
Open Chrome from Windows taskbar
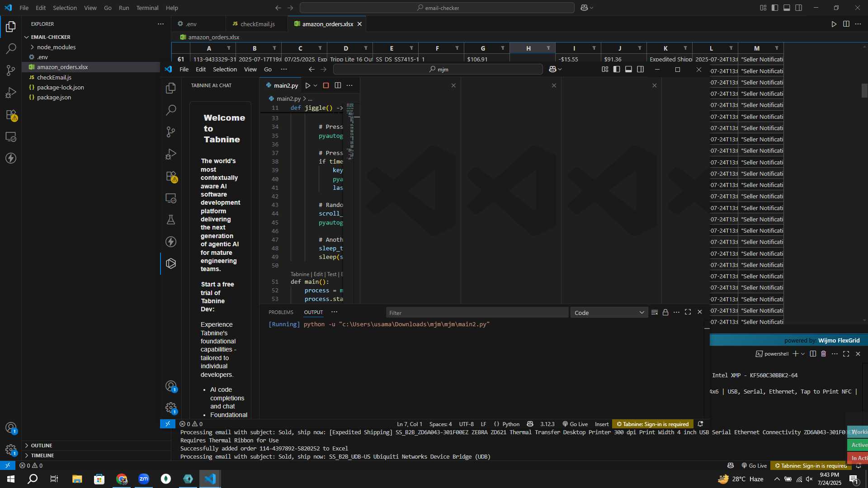click(122, 479)
